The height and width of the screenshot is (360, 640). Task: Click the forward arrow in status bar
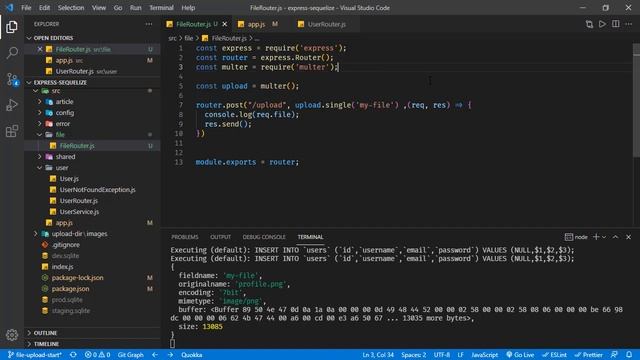coord(170,355)
